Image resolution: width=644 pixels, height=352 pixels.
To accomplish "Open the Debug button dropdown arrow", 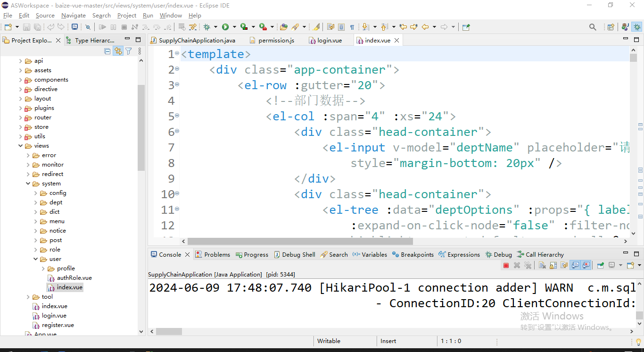I will coord(215,27).
